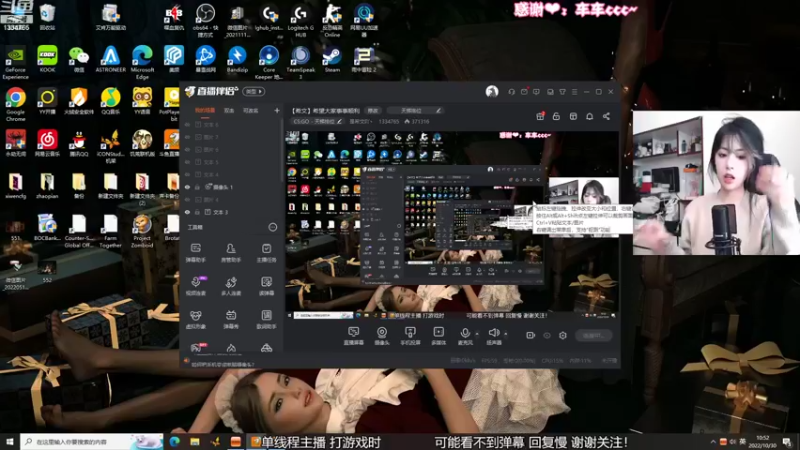This screenshot has height=450, width=800.
Task: Show hidden icons arrow in system tray
Action: pyautogui.click(x=713, y=441)
